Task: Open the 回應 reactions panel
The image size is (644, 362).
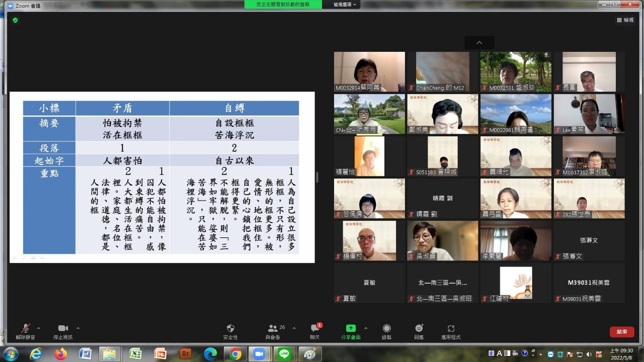Action: (418, 331)
